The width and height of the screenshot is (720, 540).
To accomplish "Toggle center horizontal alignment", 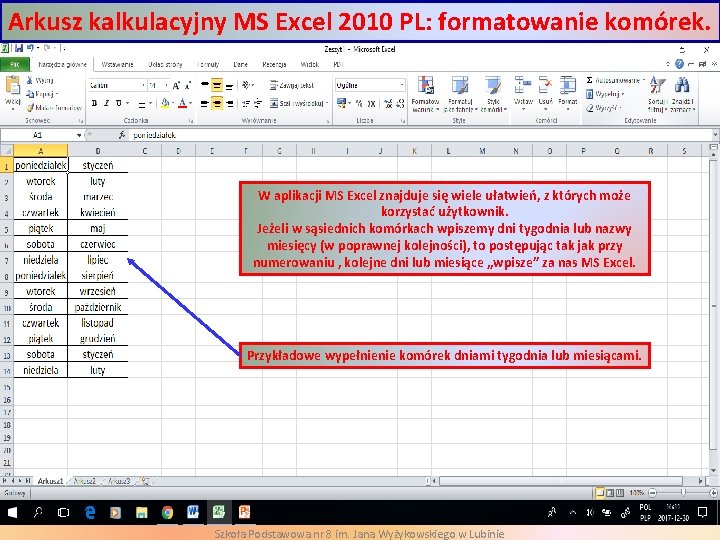I will pyautogui.click(x=217, y=104).
